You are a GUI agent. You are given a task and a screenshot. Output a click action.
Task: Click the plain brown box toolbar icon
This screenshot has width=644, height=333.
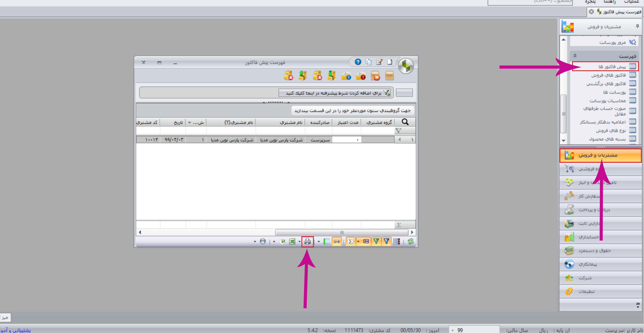pos(389,76)
